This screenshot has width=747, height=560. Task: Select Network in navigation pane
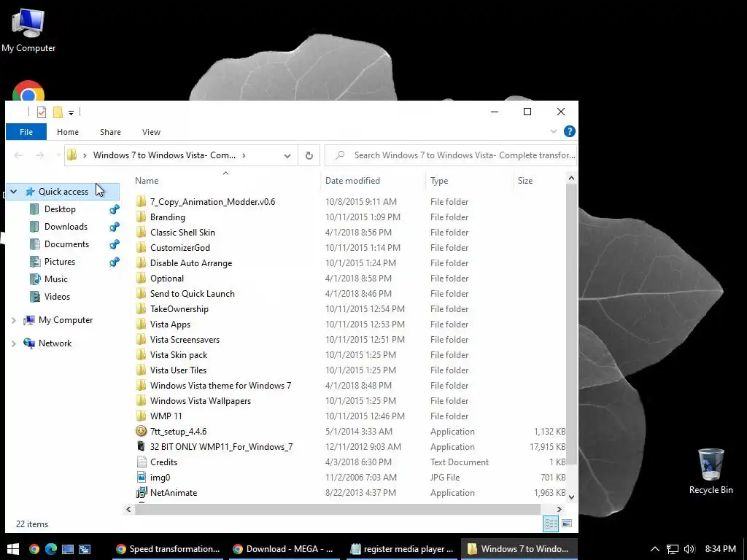pyautogui.click(x=55, y=343)
